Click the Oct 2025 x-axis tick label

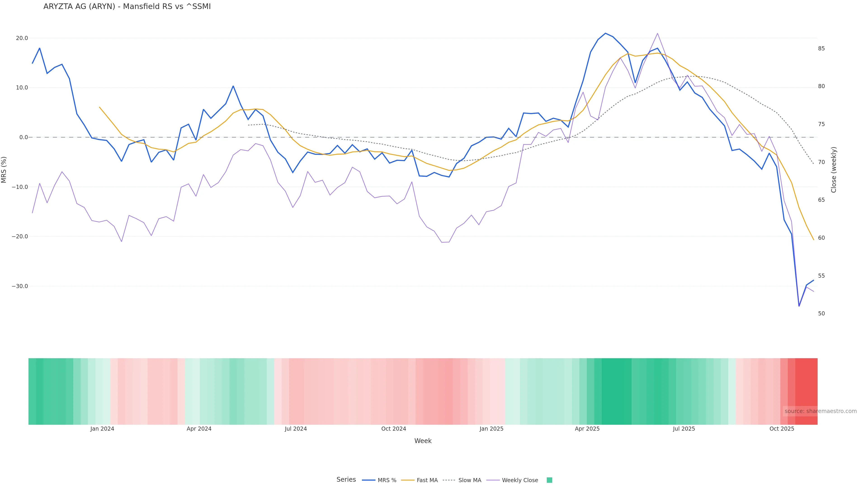782,429
